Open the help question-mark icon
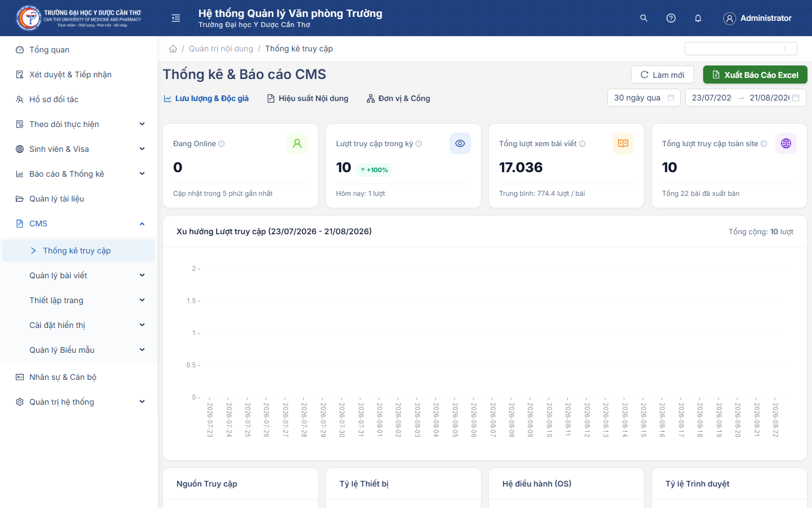 (x=671, y=18)
